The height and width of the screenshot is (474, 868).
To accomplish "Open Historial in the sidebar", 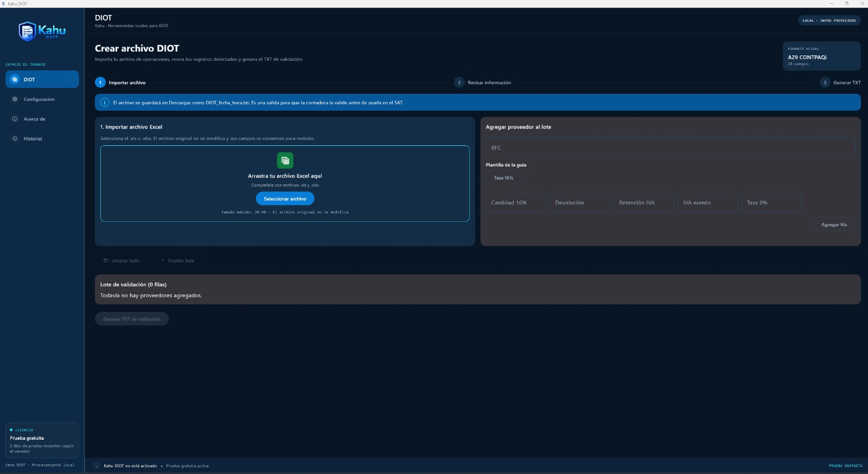I will tap(42, 138).
